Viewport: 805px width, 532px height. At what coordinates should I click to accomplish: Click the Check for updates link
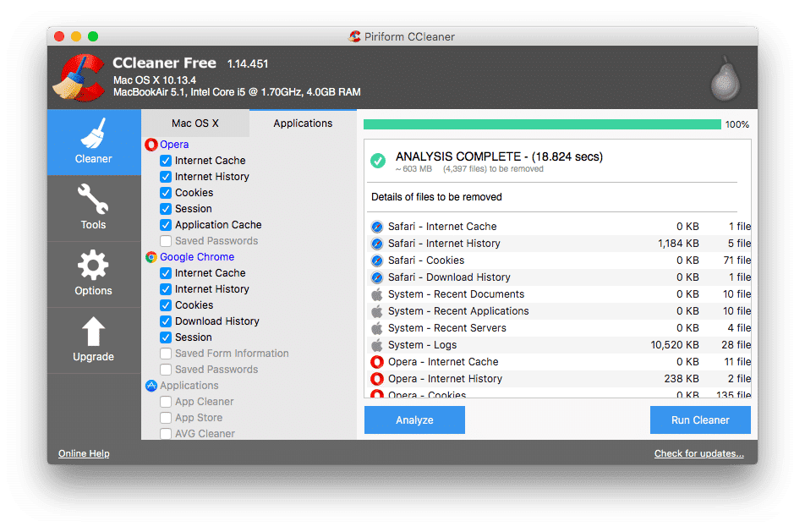point(698,453)
